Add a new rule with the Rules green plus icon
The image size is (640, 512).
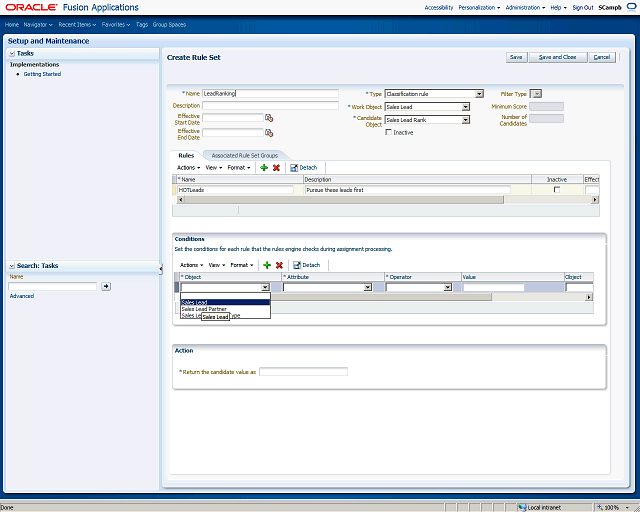click(x=264, y=168)
